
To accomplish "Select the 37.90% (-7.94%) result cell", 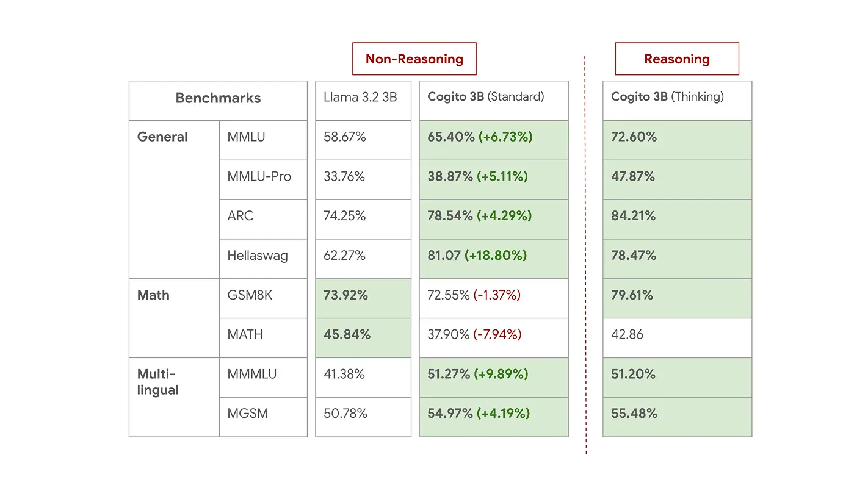I will (493, 335).
